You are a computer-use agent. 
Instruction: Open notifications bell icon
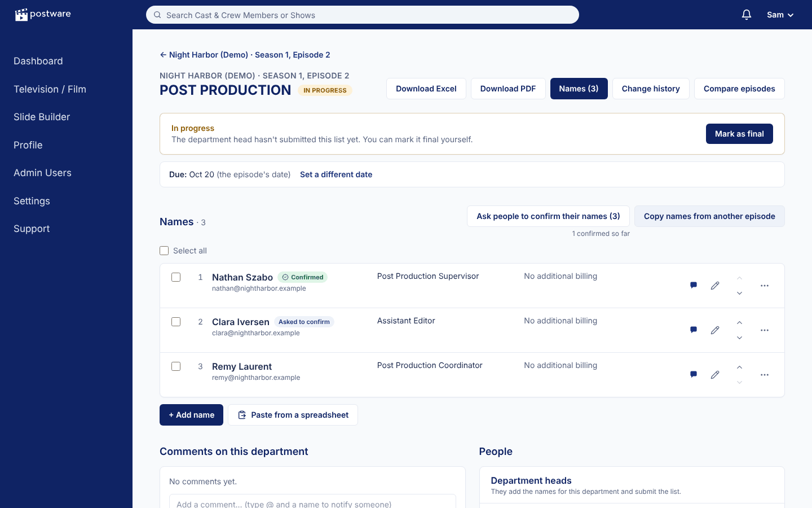coord(747,15)
